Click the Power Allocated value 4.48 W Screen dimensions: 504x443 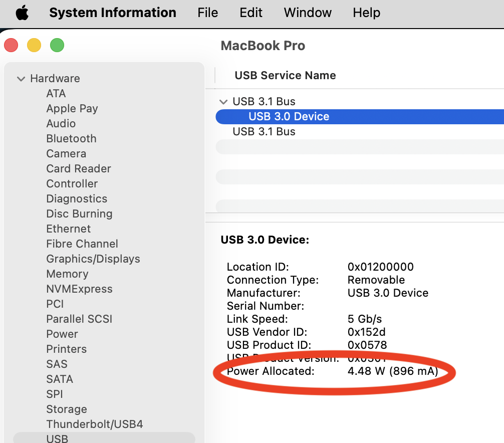(393, 371)
